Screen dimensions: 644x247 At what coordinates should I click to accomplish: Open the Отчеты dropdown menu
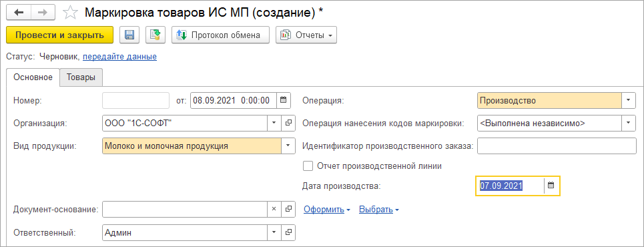coord(306,35)
